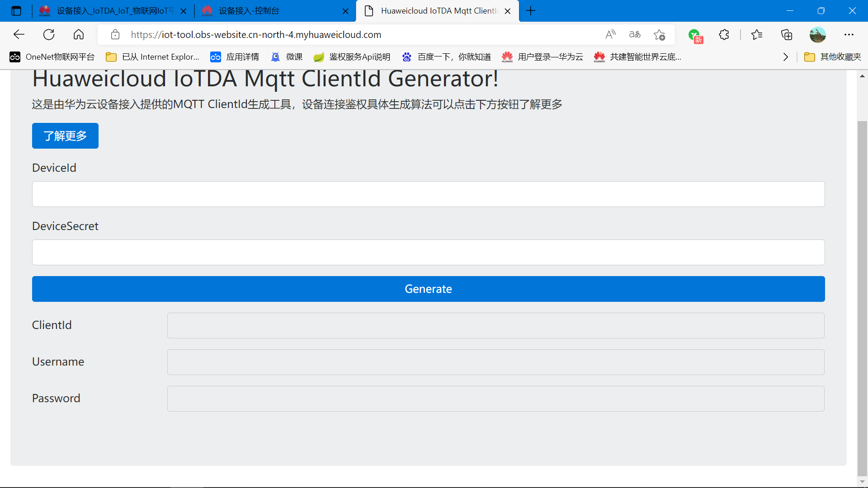Screen dimensions: 868x488
Task: Click the page vertical scrollbar thumb
Action: (862, 298)
